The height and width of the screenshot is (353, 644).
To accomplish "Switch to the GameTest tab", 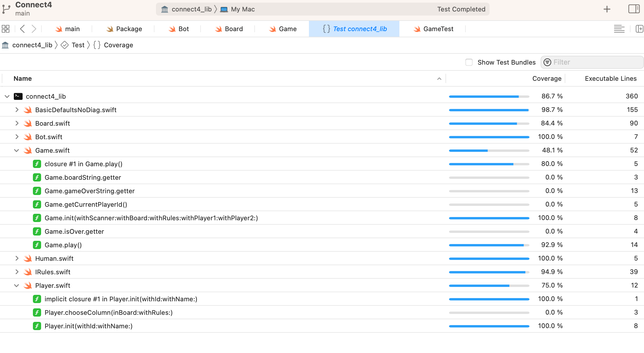I will click(x=433, y=29).
